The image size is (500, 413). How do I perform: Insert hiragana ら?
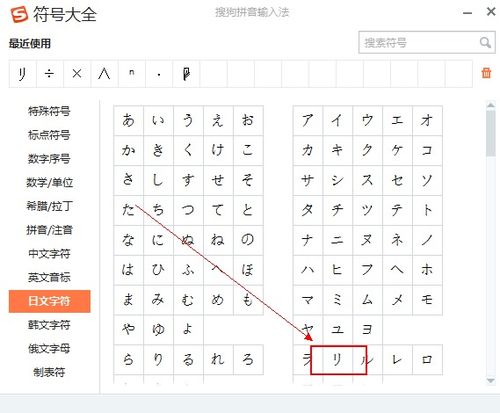click(x=128, y=359)
